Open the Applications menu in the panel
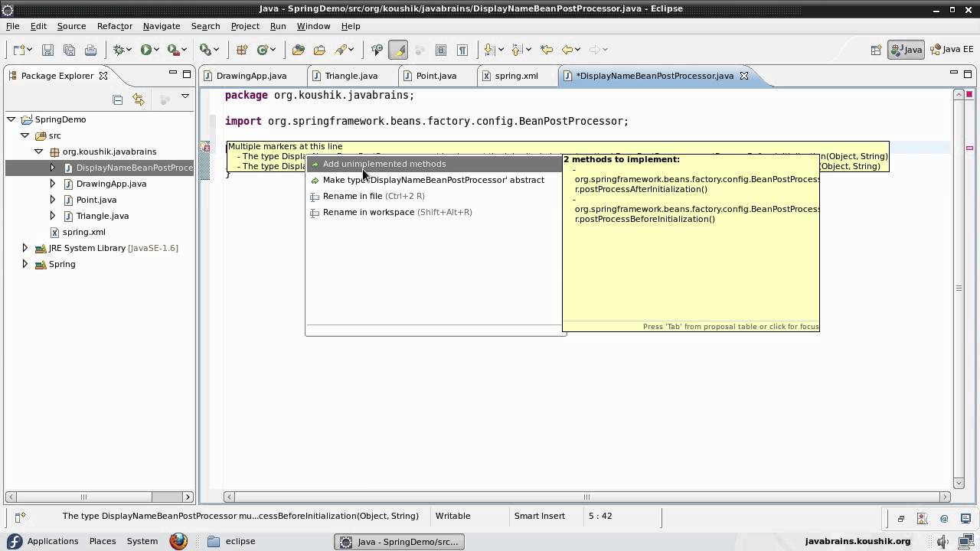 tap(52, 541)
